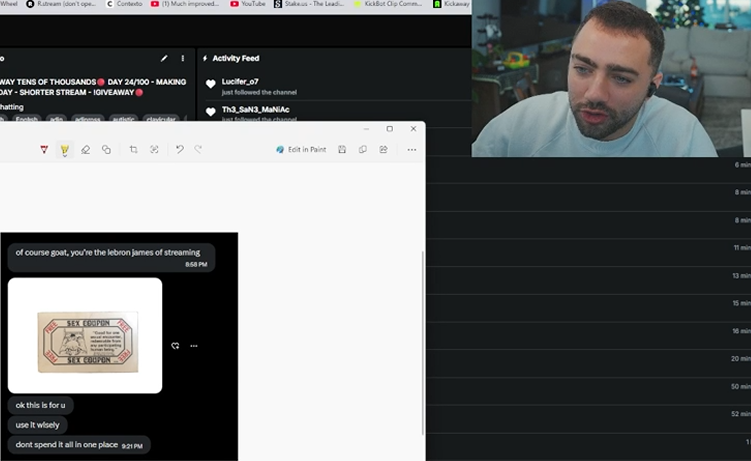This screenshot has width=751, height=461.
Task: Click the Activity Feed lightning icon
Action: (205, 58)
